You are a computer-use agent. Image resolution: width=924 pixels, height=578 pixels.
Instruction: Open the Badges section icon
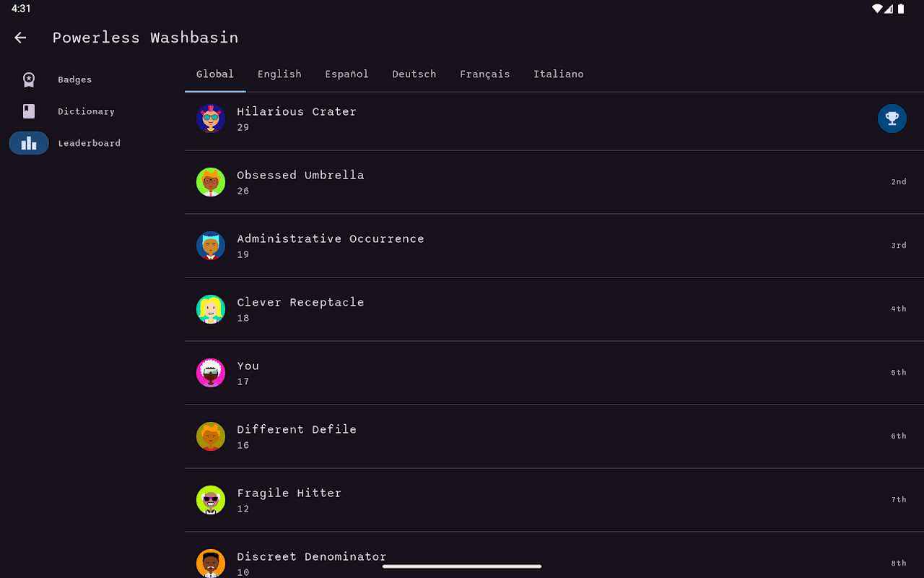tap(29, 79)
